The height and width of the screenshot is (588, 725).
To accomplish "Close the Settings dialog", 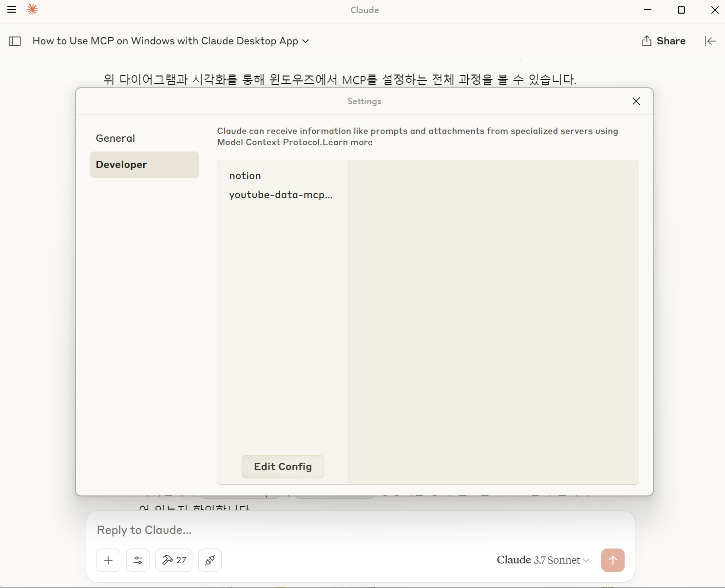I will (636, 101).
